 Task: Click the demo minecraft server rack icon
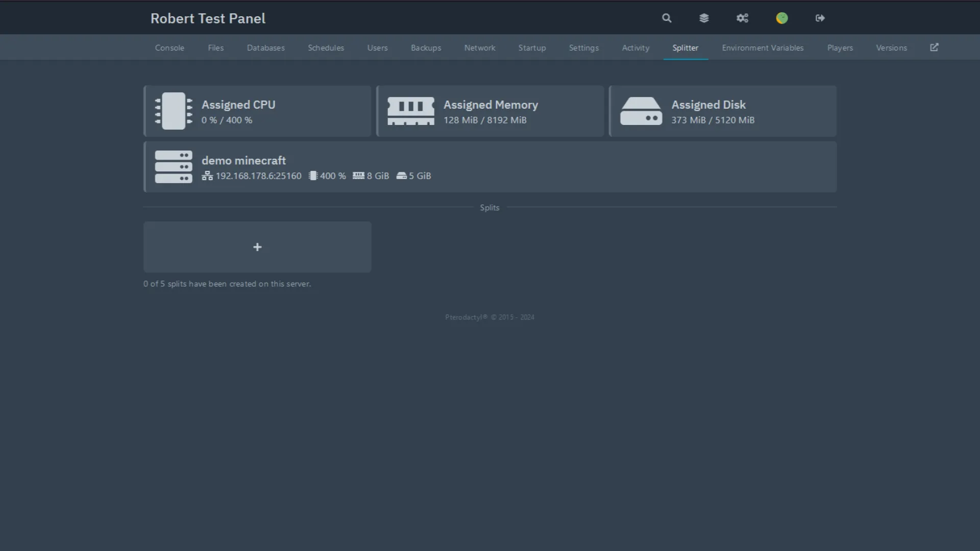click(x=173, y=166)
